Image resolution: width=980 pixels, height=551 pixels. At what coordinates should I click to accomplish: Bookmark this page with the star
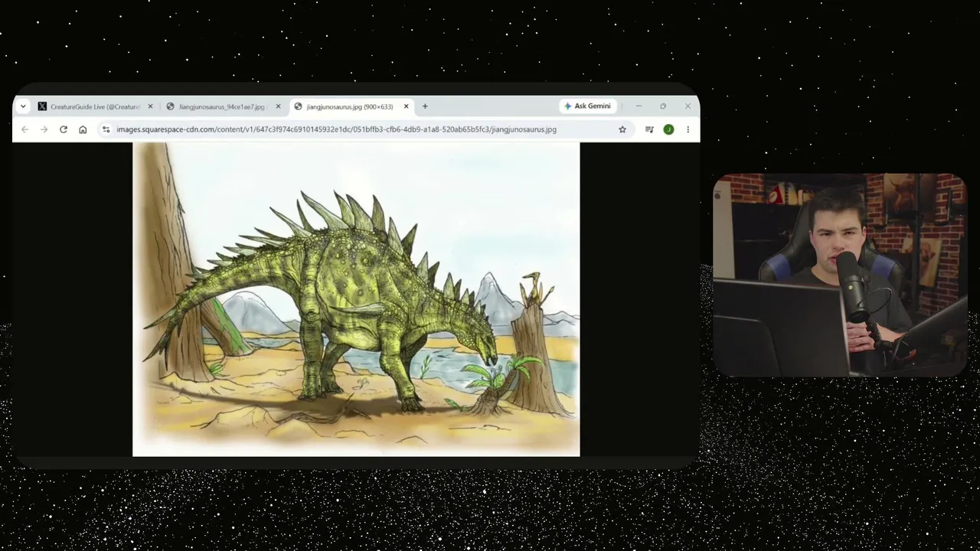(x=622, y=129)
